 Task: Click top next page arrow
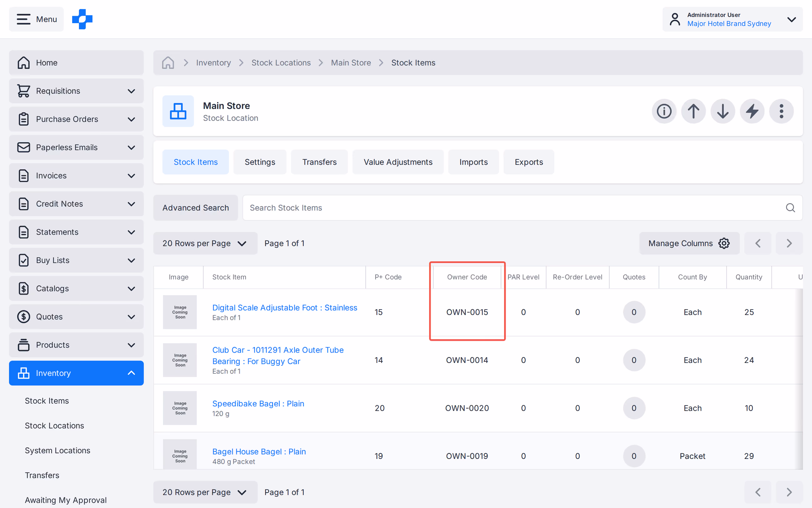pyautogui.click(x=789, y=243)
